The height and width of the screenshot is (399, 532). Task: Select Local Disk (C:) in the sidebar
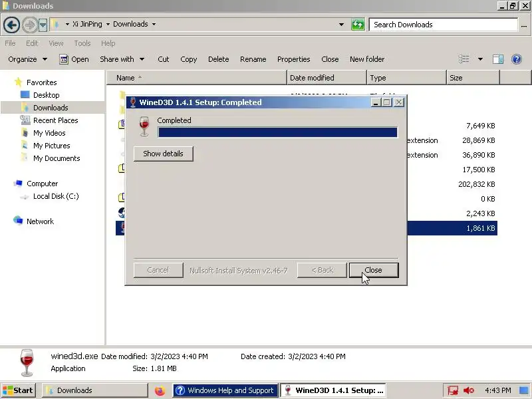coord(56,196)
